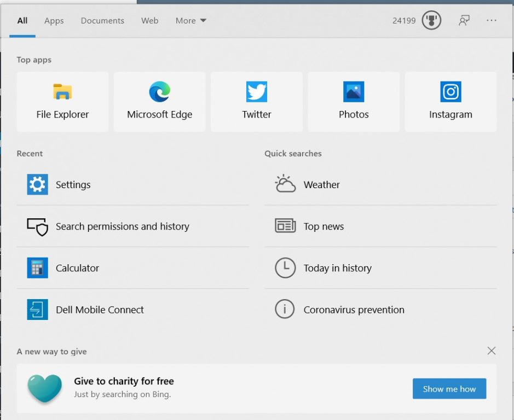The height and width of the screenshot is (420, 514).
Task: Click the 24199 rewards points count
Action: click(404, 21)
